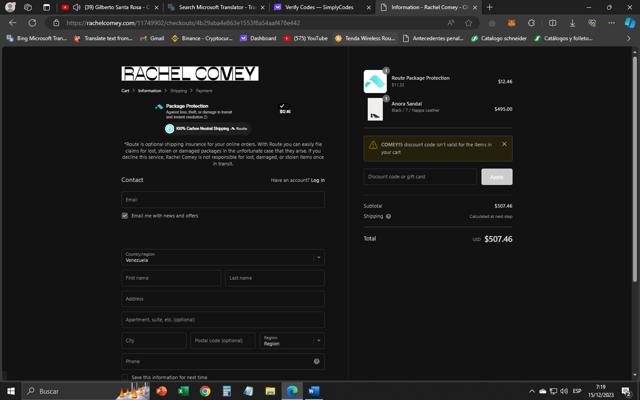Toggle Email me with news and offers
This screenshot has width=640, height=400.
(125, 216)
